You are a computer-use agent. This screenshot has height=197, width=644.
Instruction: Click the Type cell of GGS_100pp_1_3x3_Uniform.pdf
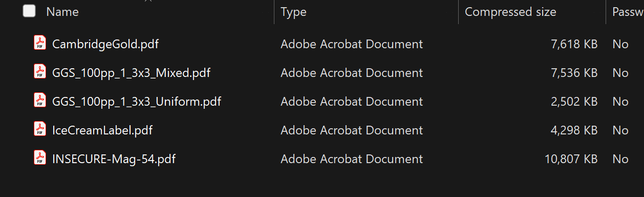352,102
